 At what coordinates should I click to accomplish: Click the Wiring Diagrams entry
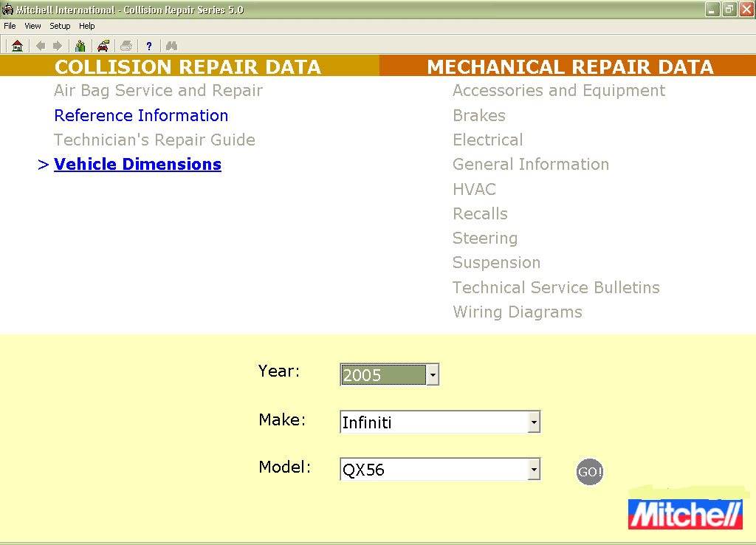(518, 312)
